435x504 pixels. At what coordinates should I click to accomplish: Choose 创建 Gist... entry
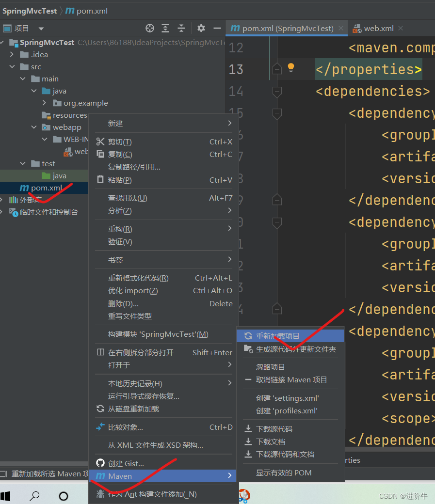coord(164,463)
